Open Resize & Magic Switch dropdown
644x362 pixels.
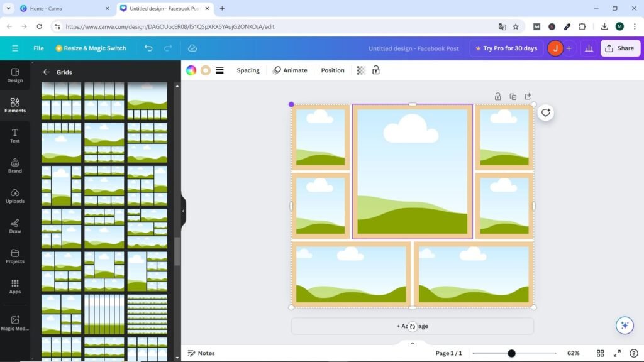tap(91, 48)
